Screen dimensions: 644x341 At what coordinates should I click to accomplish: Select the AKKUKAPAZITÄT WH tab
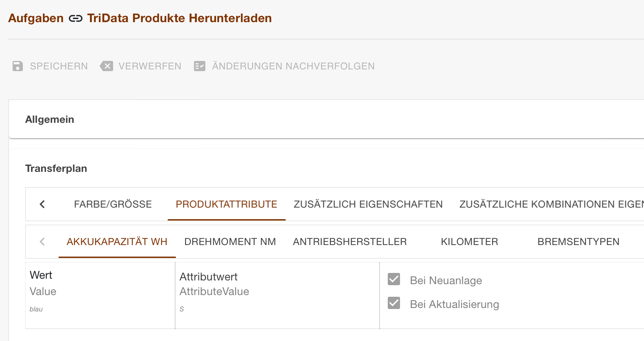coord(117,242)
